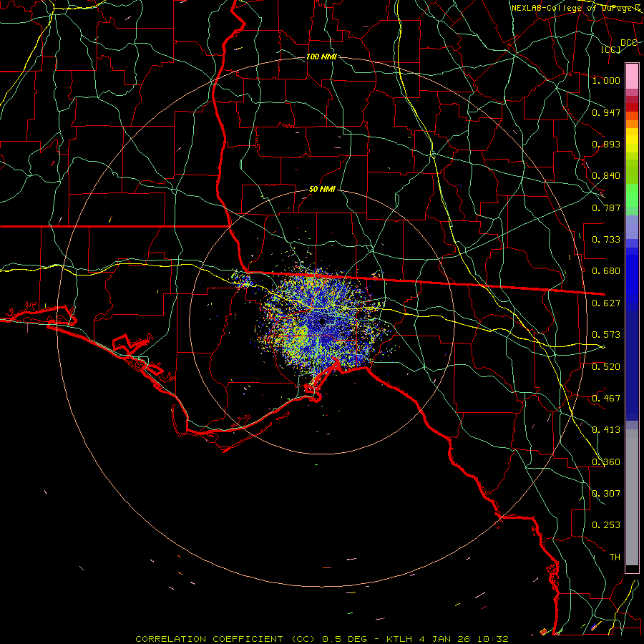
Task: Select the 0.253 scale value
Action: point(606,525)
